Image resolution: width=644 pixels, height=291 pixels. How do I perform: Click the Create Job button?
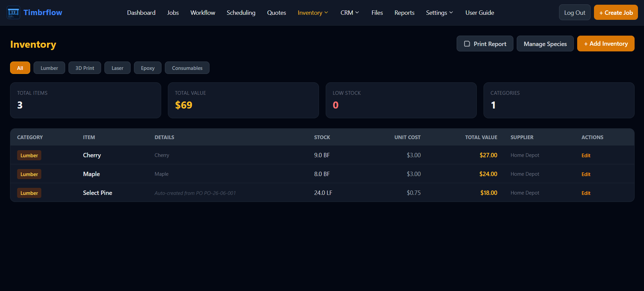tap(616, 12)
